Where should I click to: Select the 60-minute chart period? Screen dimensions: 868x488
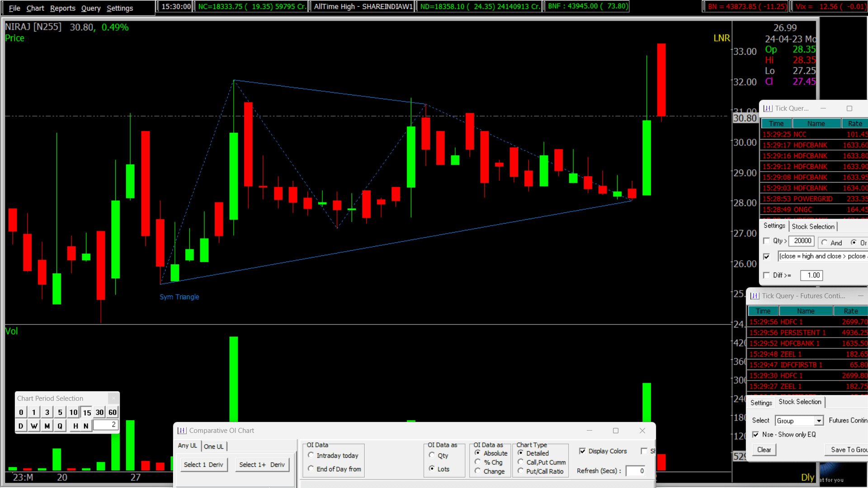[x=112, y=412]
